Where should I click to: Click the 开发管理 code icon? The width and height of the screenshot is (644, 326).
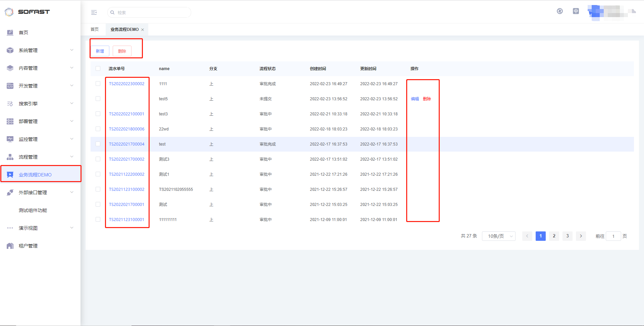coord(10,86)
